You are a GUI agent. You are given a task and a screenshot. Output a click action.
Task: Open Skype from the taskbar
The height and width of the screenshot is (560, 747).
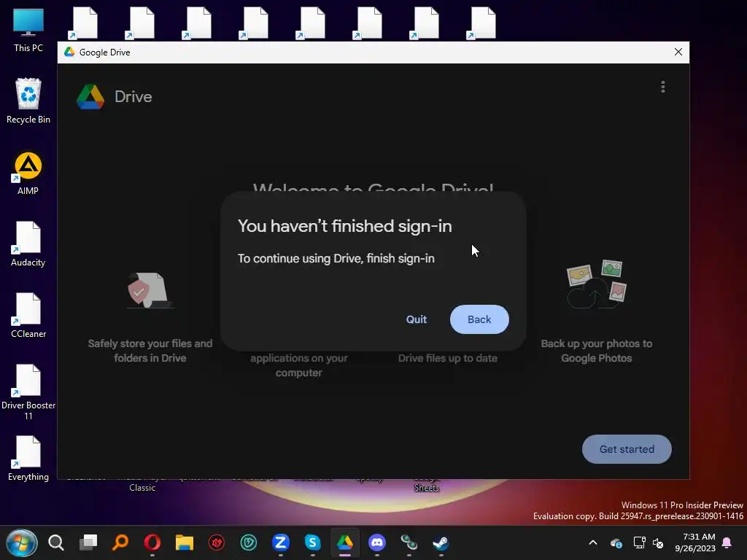[312, 542]
